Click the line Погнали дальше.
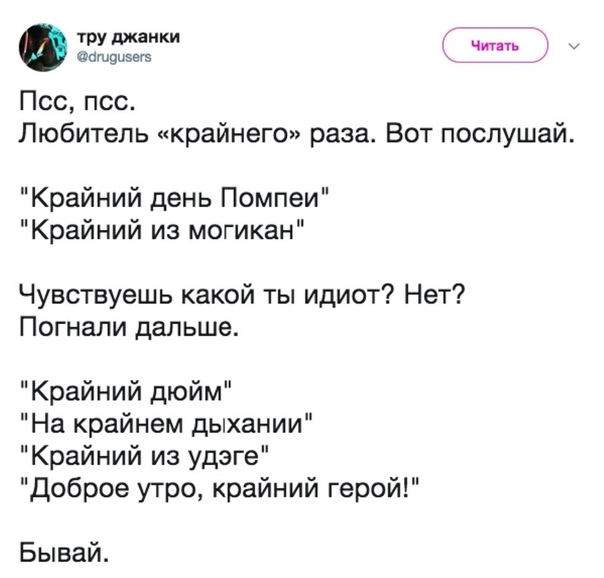Image resolution: width=604 pixels, height=578 pixels. [x=129, y=327]
